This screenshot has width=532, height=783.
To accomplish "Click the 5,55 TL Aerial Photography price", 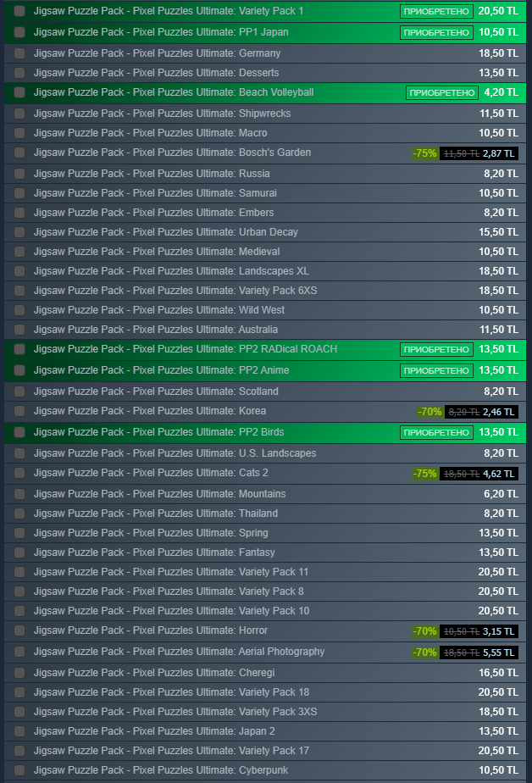I will pos(499,652).
